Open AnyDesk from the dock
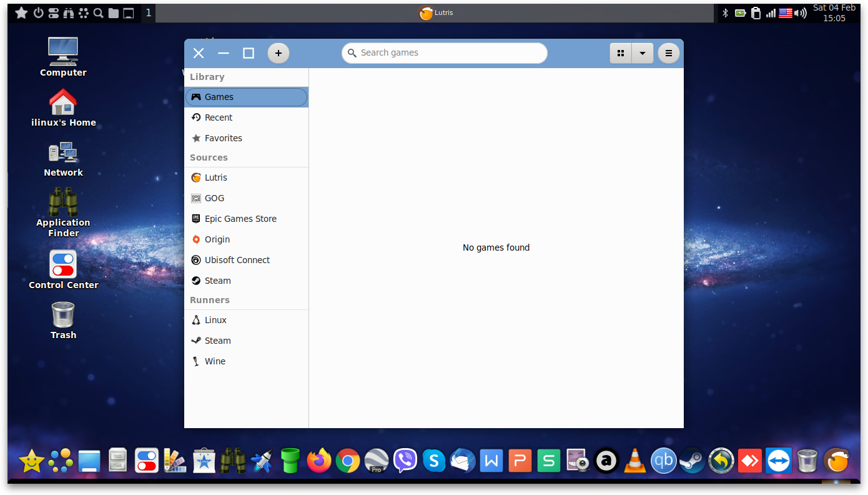868x495 pixels. point(749,462)
